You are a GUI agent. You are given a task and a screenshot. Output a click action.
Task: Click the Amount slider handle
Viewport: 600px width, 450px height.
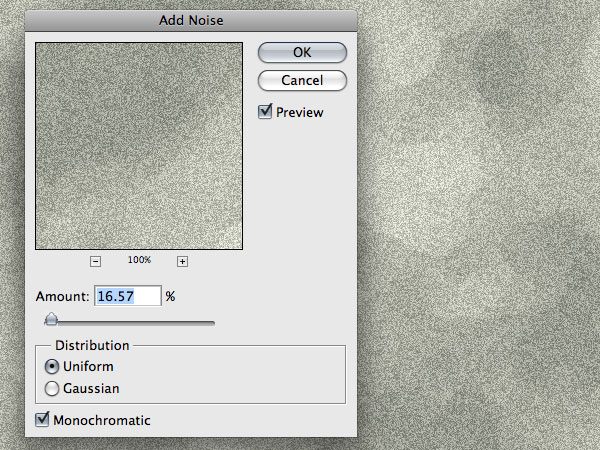tap(51, 320)
